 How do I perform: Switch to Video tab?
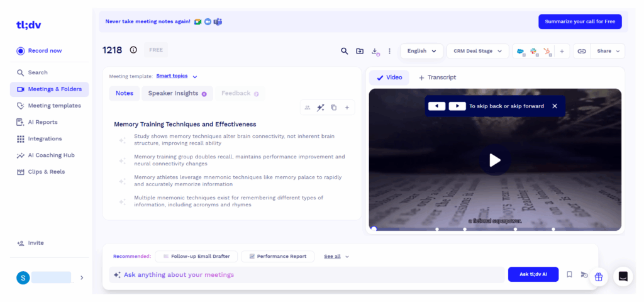coord(389,77)
